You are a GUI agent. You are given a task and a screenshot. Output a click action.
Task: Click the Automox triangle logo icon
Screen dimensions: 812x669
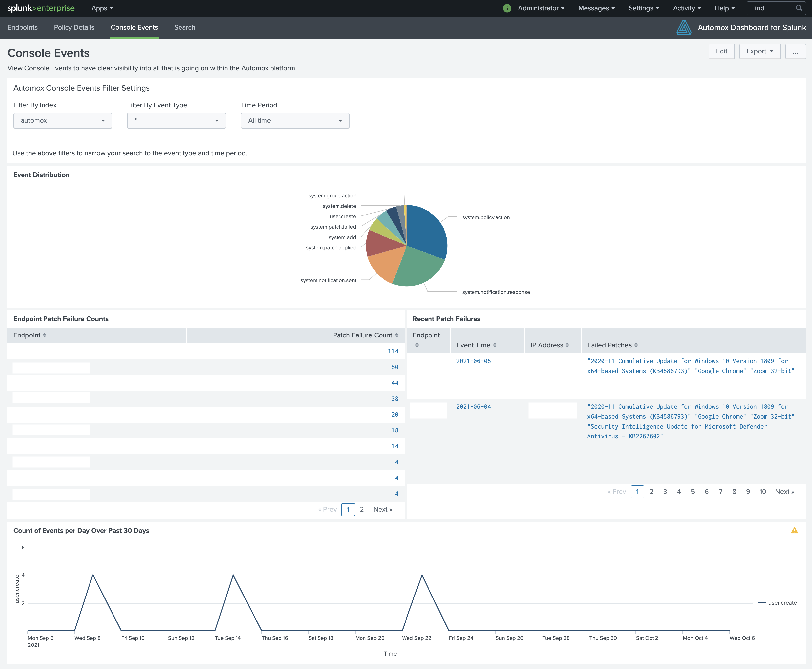684,27
